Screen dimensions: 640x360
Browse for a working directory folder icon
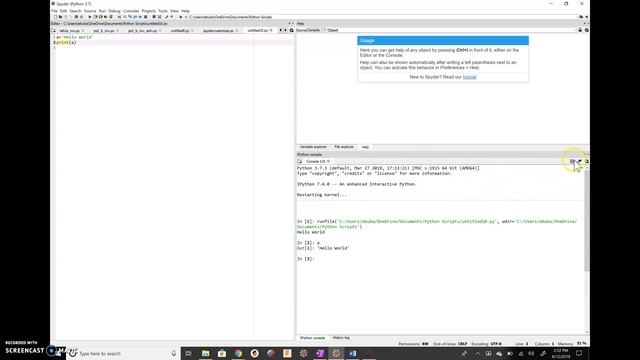[x=581, y=17]
